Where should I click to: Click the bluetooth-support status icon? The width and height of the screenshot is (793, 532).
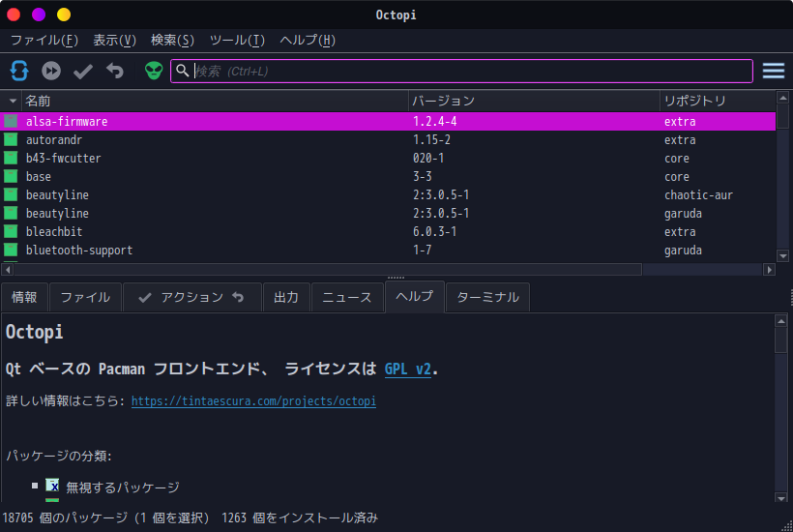(x=11, y=250)
